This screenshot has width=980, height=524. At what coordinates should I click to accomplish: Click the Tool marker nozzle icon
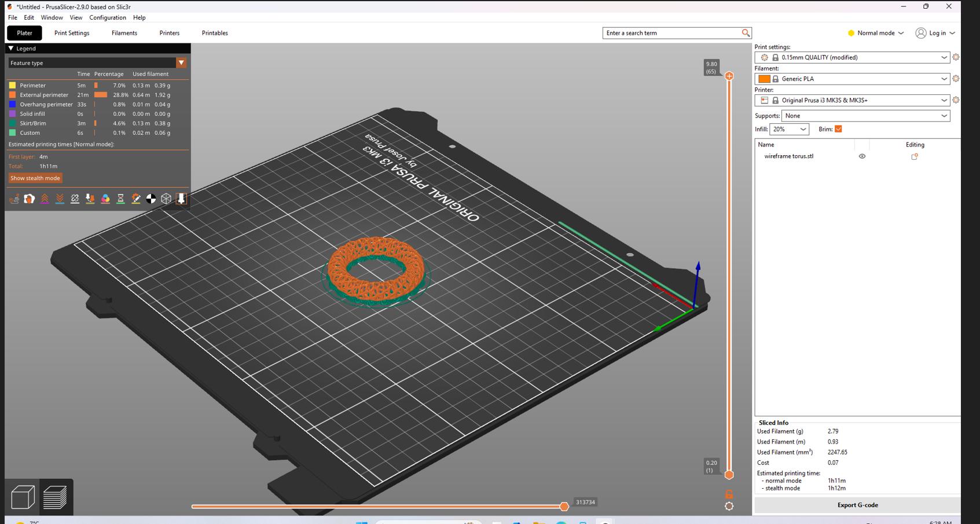point(181,199)
